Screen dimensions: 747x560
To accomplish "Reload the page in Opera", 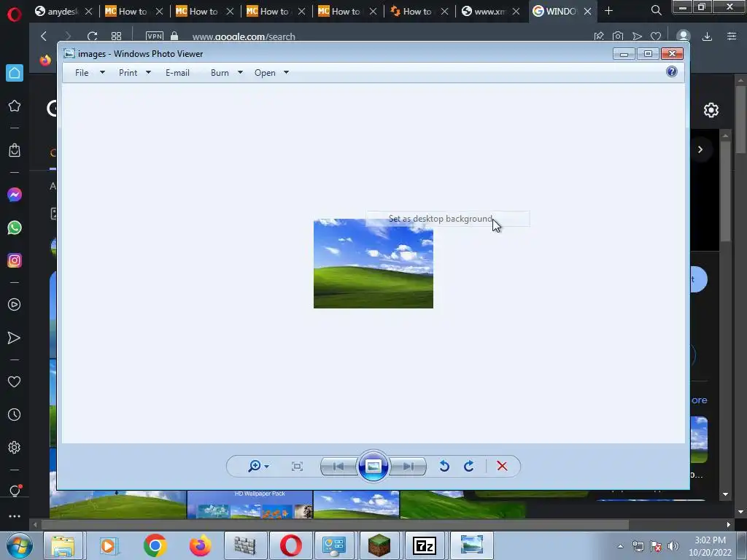I will tap(92, 36).
